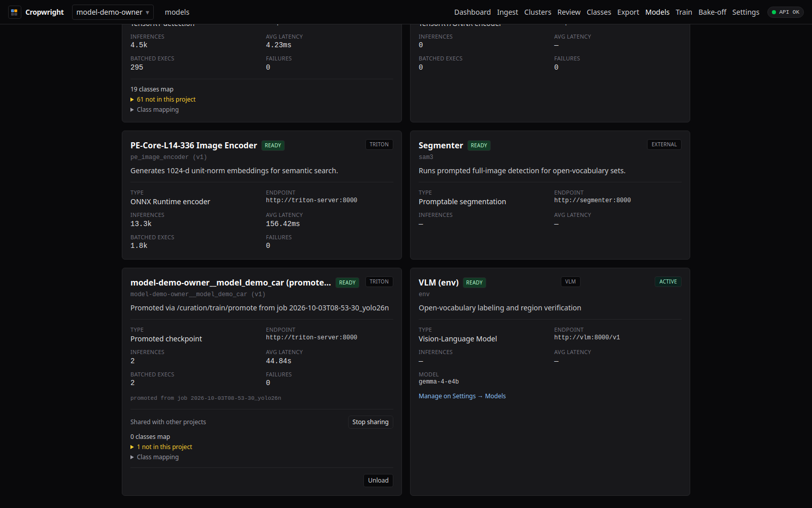
Task: Click the 156.42ms average latency value
Action: coord(283,224)
